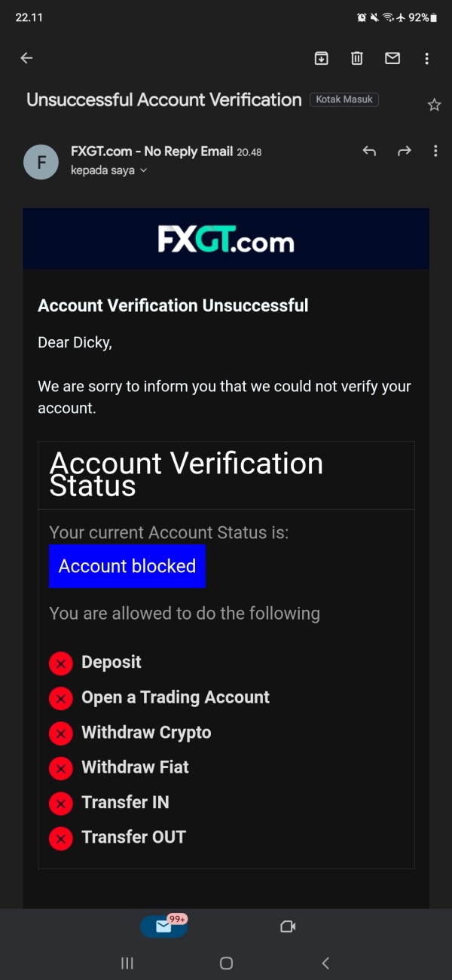Tap the sender avatar 'F'
This screenshot has height=980, width=452.
tap(41, 161)
